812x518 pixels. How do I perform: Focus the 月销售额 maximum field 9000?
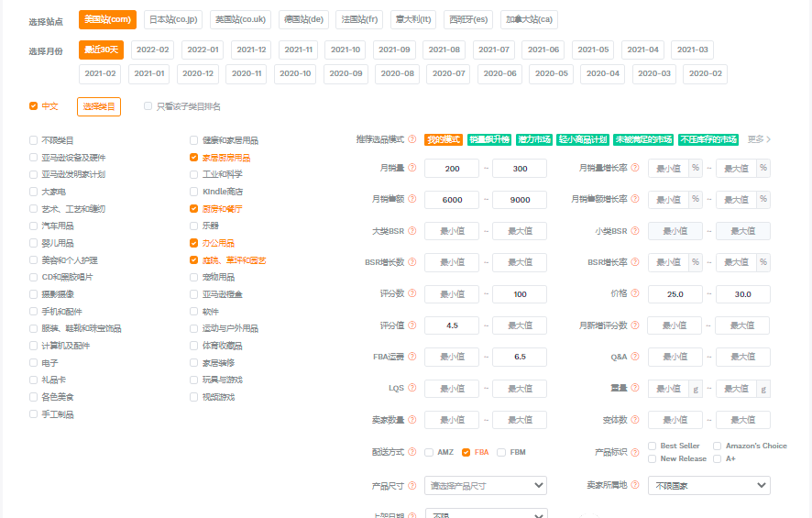(x=520, y=200)
